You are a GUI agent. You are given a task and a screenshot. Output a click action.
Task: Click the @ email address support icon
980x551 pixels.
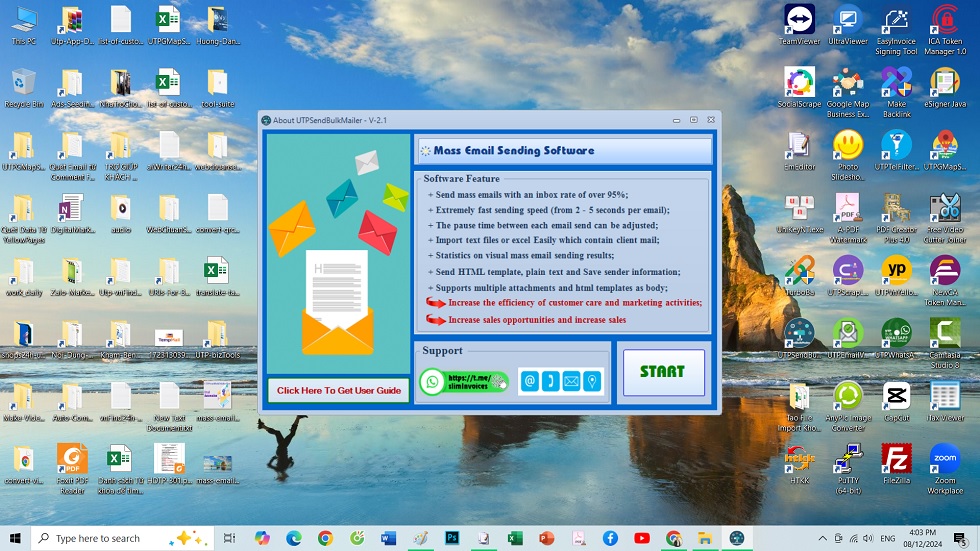[x=530, y=381]
